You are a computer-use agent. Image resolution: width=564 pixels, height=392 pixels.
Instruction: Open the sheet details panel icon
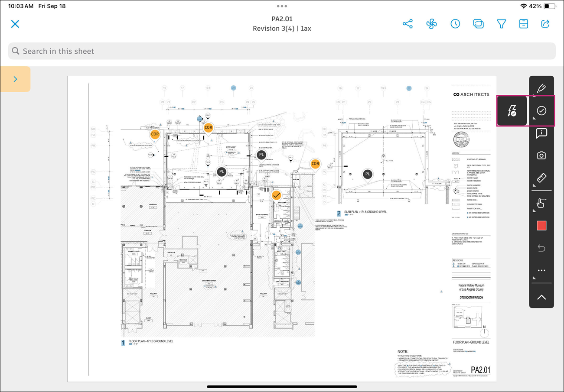524,24
